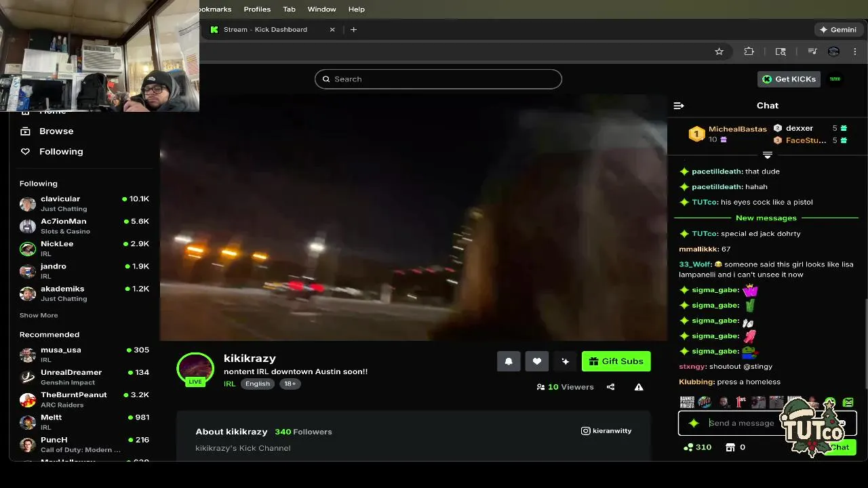Click the Instagram icon beside kieranwitty
The width and height of the screenshot is (868, 488).
pos(585,431)
